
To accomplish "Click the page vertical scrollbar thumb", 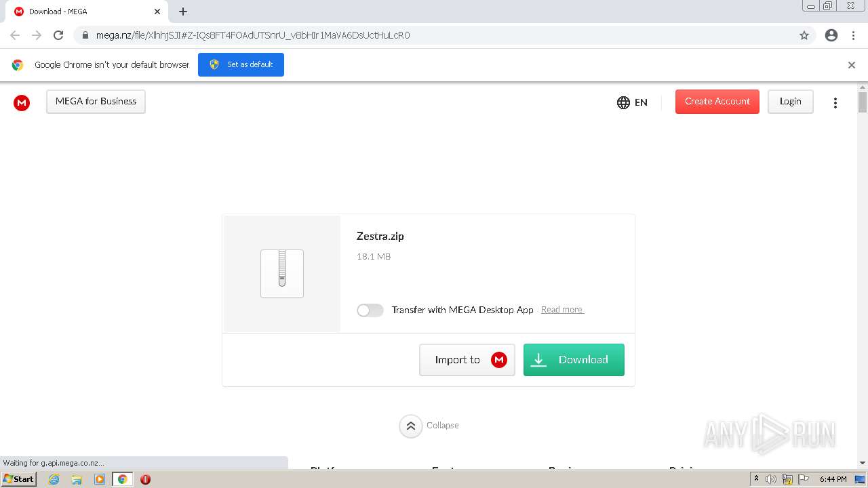I will point(863,102).
